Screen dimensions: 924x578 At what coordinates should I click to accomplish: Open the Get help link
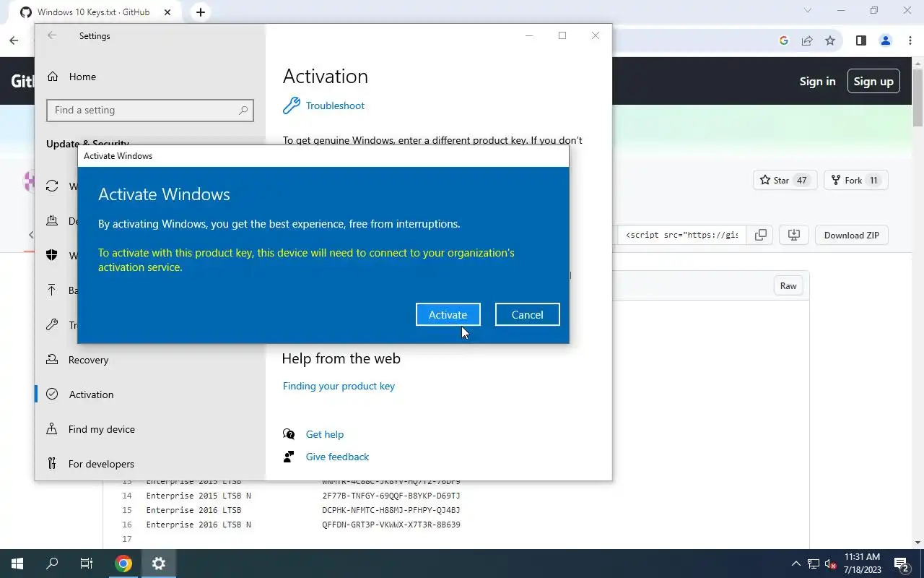pyautogui.click(x=324, y=434)
